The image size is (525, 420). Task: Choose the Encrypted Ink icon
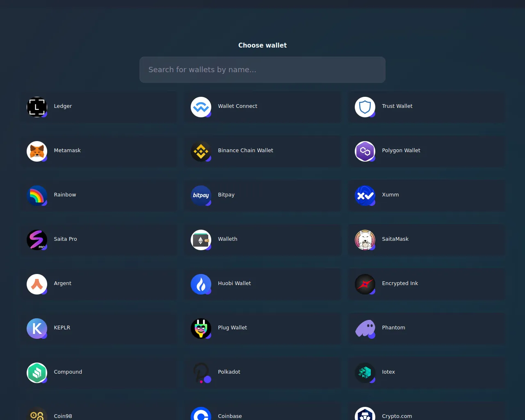click(365, 284)
